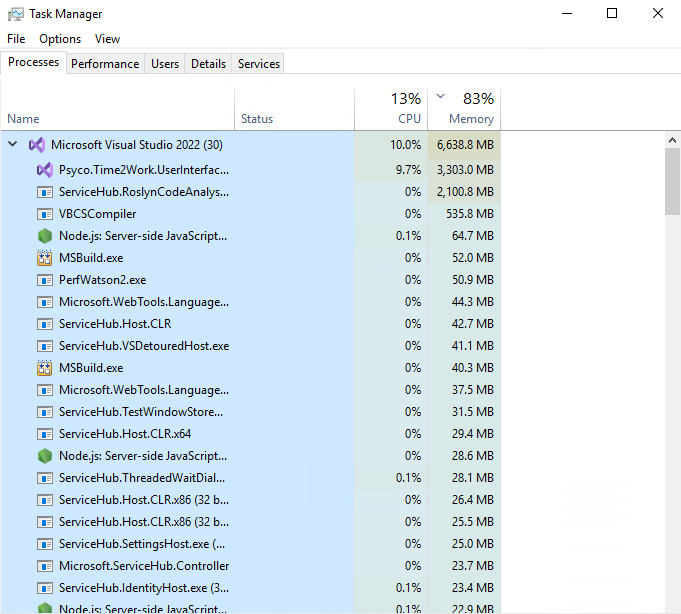Click the Microsoft.ServiceHub.Controller icon
This screenshot has height=614, width=681.
click(x=45, y=566)
